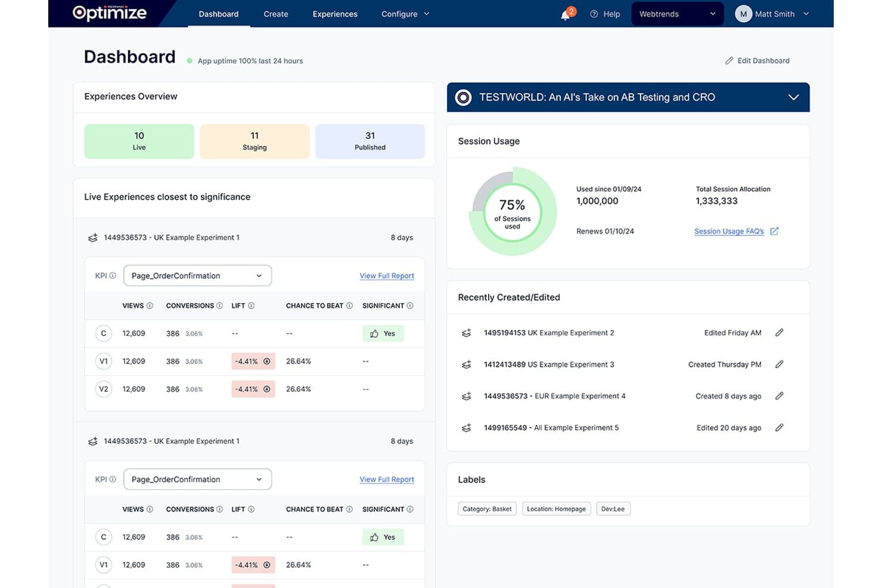Image resolution: width=882 pixels, height=588 pixels.
Task: Open the Configure dropdown menu
Action: point(405,14)
